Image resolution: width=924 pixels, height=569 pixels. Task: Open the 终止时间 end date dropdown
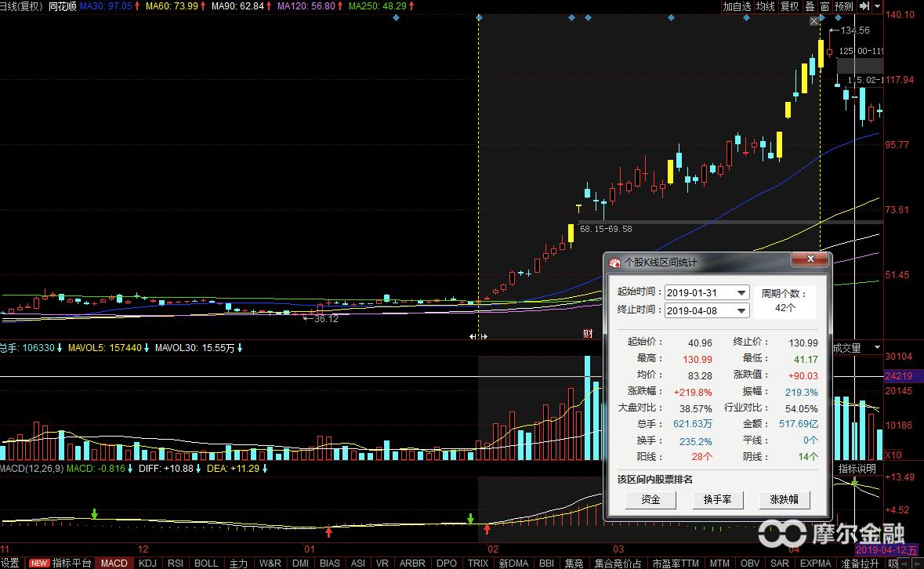tap(741, 310)
